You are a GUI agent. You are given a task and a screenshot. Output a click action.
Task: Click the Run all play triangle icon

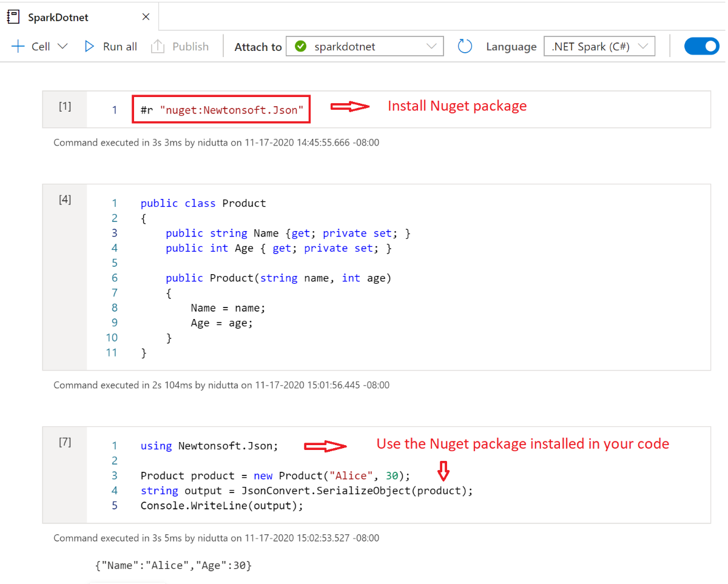(88, 46)
